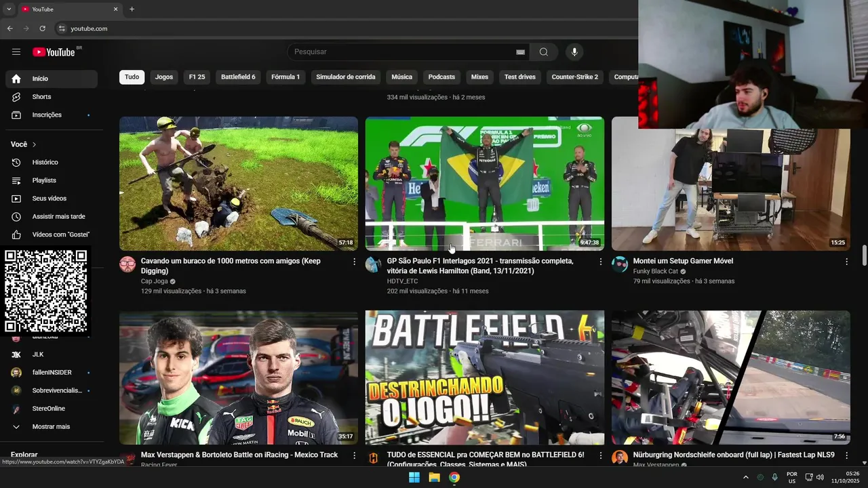This screenshot has width=868, height=488.
Task: Go back in Chrome browser
Action: tap(9, 28)
